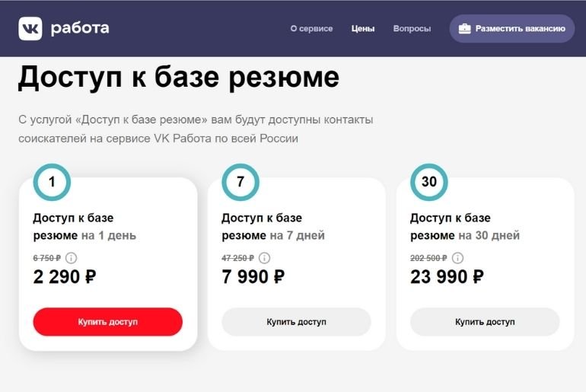The width and height of the screenshot is (586, 392).
Task: Select the 7-day plan title
Action: [272, 227]
